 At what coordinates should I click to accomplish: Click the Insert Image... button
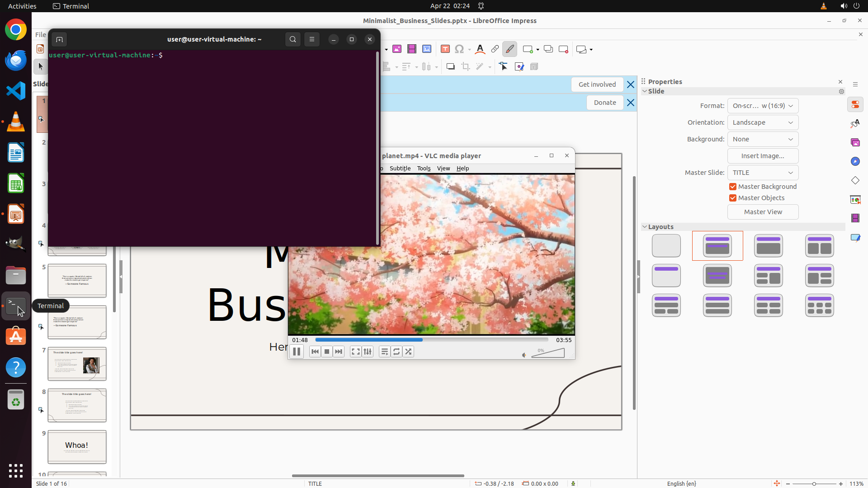tap(763, 156)
